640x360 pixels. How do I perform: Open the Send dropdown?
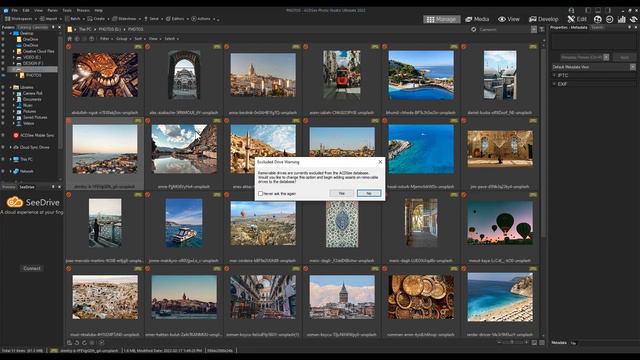point(153,19)
